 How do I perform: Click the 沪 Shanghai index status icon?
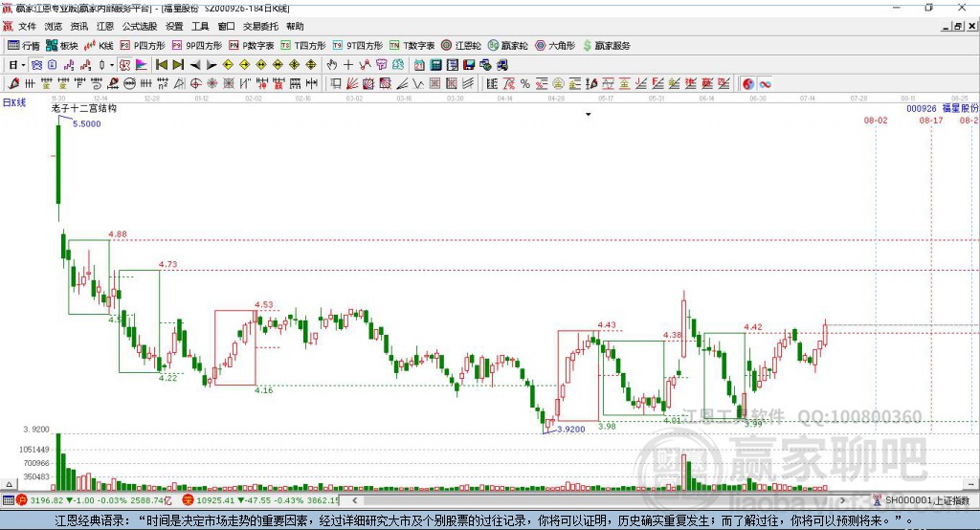tap(22, 500)
